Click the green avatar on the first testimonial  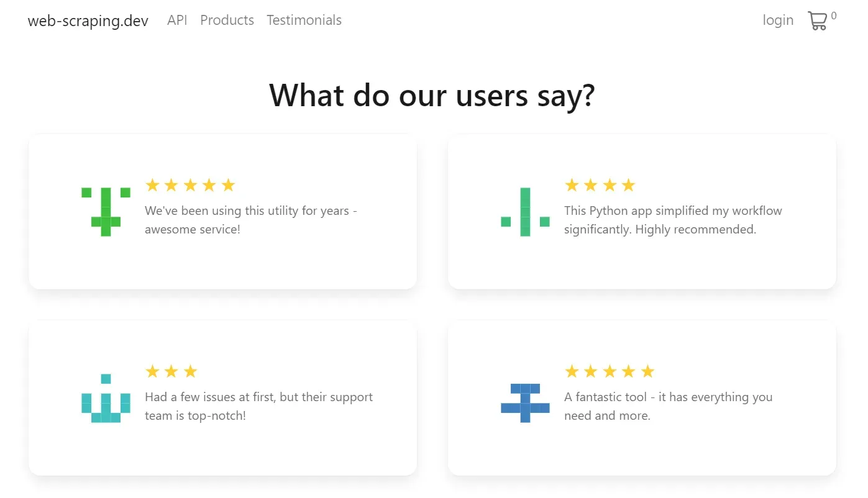click(x=105, y=211)
